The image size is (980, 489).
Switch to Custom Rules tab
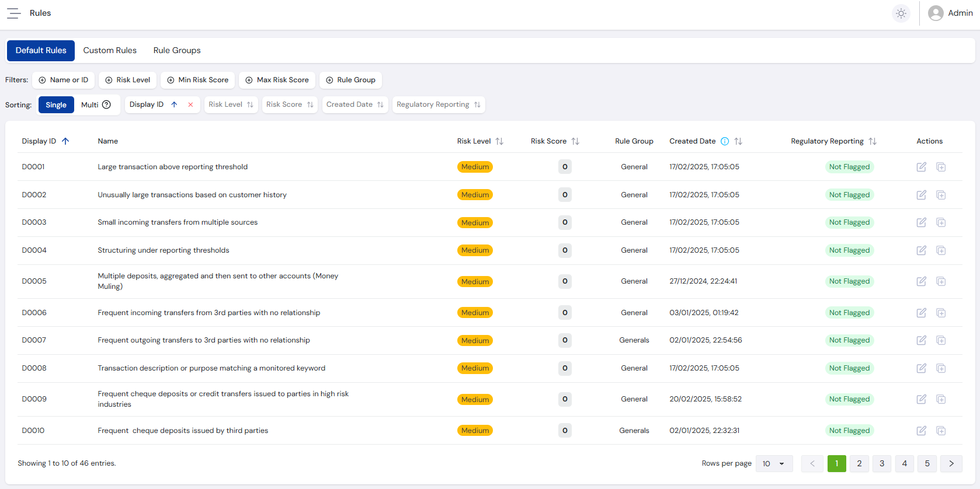click(110, 51)
